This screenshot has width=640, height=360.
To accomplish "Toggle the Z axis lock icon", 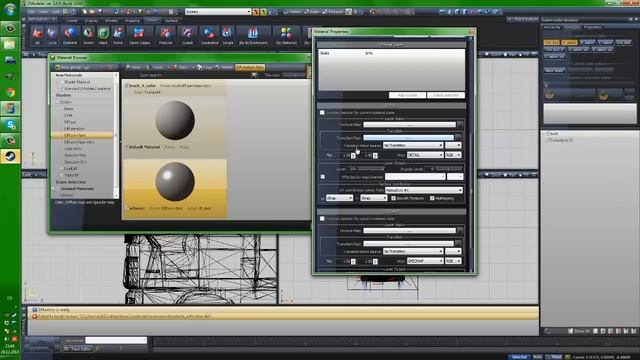I will pyautogui.click(x=271, y=12).
